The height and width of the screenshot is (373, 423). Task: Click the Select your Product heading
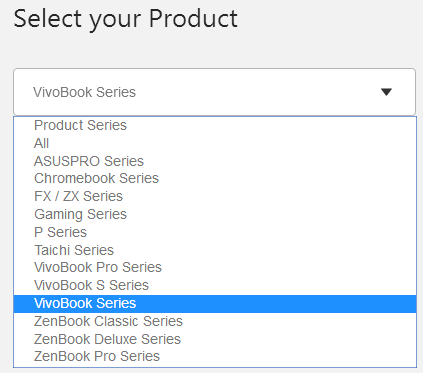click(125, 19)
